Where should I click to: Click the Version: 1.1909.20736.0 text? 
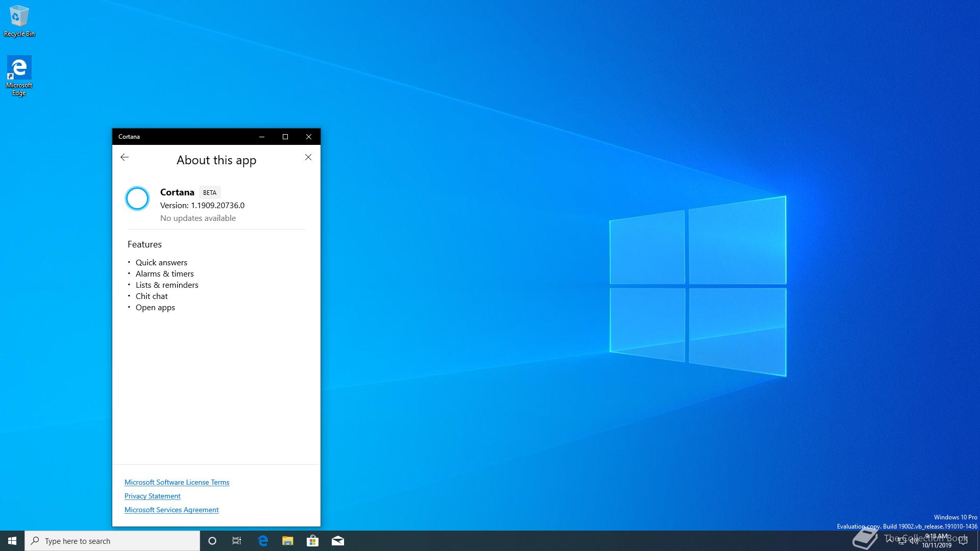point(202,205)
